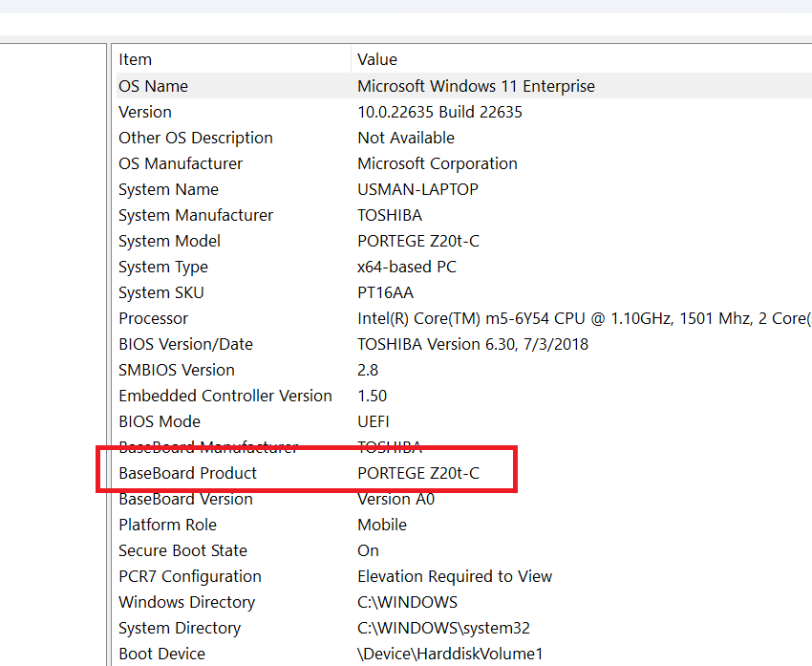Highlight the Secure Boot State row

(182, 550)
